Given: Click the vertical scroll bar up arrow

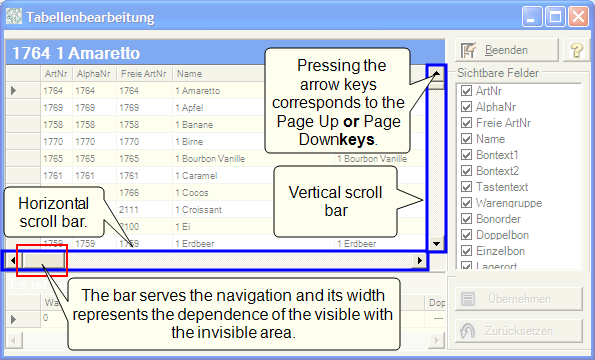Looking at the screenshot, I should click(436, 74).
